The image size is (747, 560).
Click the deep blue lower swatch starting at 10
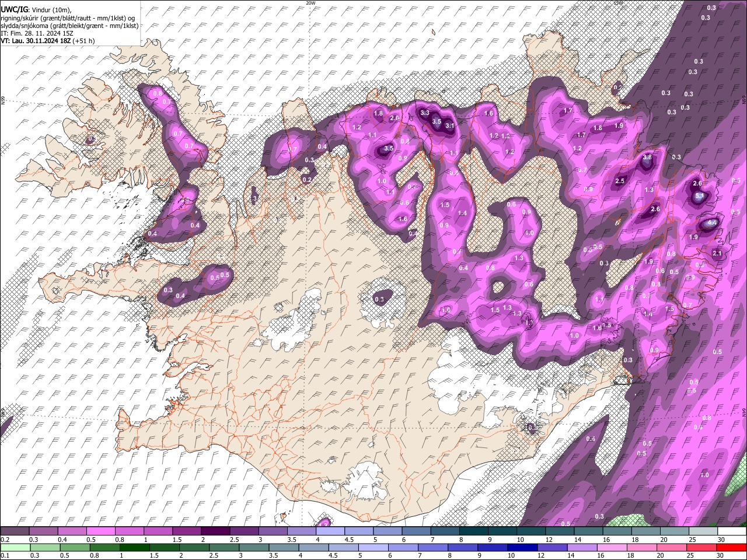click(522, 548)
